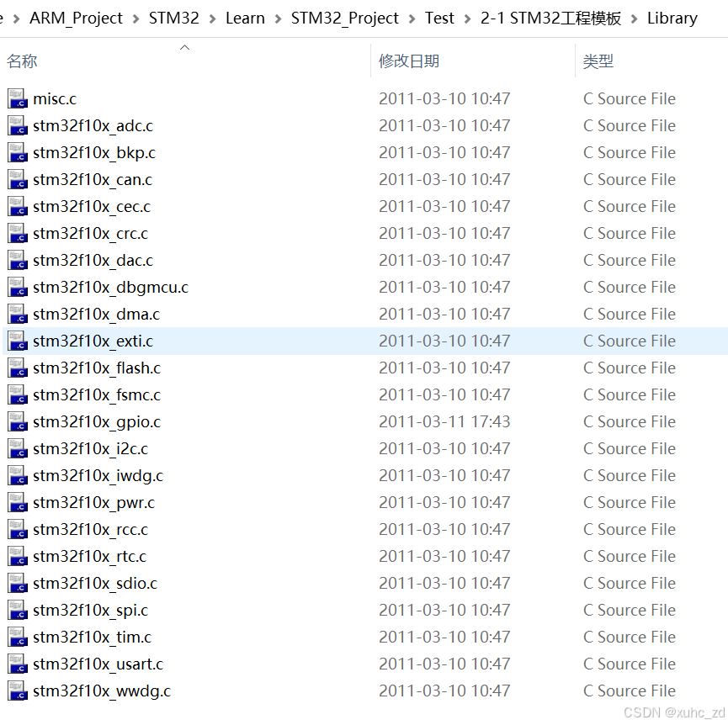This screenshot has width=728, height=725.
Task: Click the stm32f10x_crc.c file icon
Action: pos(18,233)
